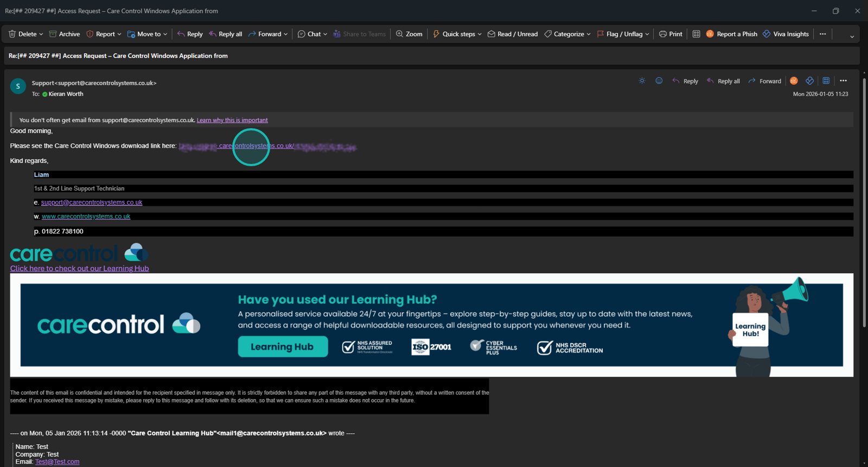Click the Apps grid icon in the toolbar

(696, 34)
